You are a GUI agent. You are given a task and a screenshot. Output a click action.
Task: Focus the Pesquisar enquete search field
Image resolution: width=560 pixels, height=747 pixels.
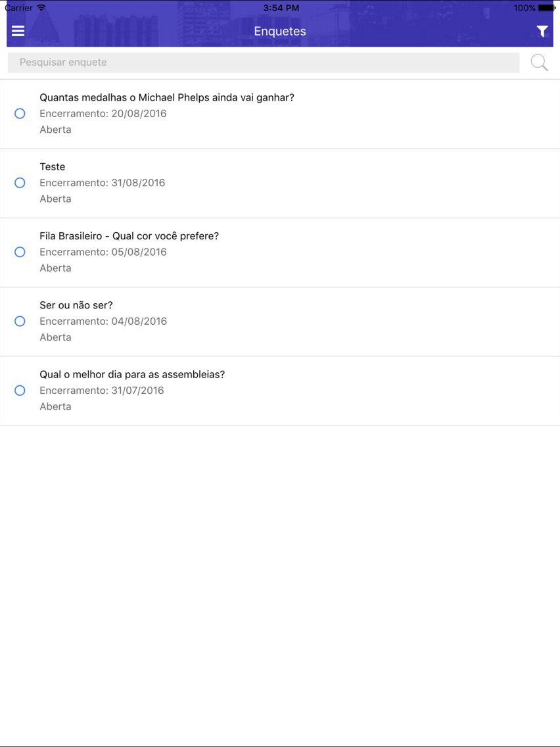point(264,62)
